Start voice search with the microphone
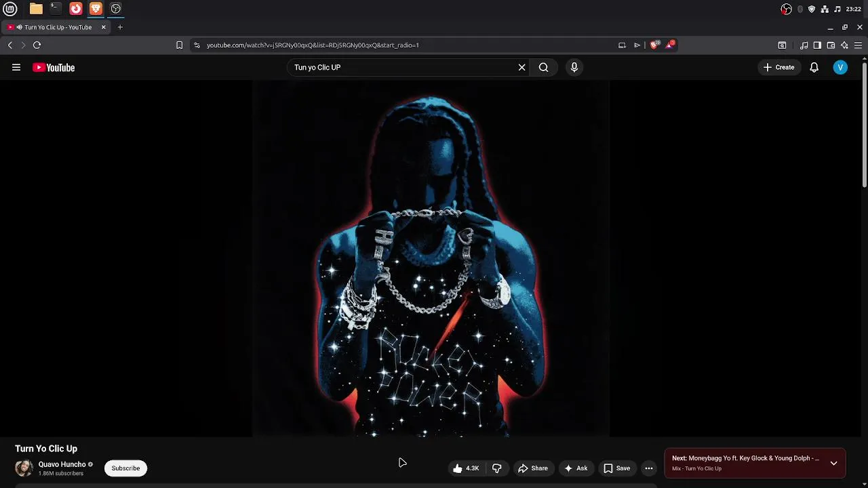Screen dimensions: 868x488 (x=574, y=67)
